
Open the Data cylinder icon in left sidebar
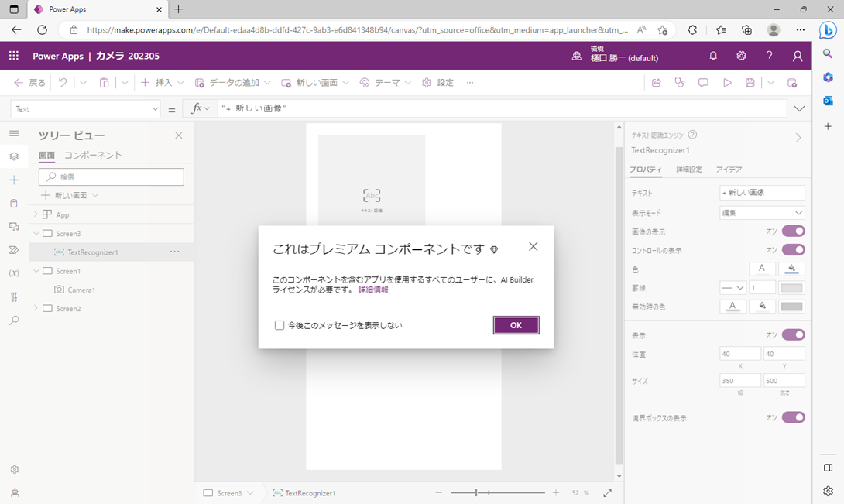point(14,203)
